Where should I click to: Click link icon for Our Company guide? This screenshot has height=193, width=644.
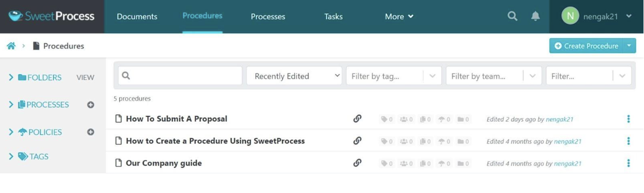357,163
